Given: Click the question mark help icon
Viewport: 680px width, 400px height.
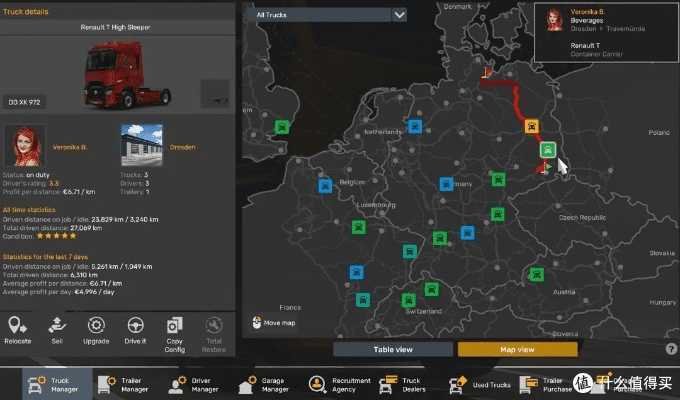Looking at the screenshot, I should pos(671,349).
